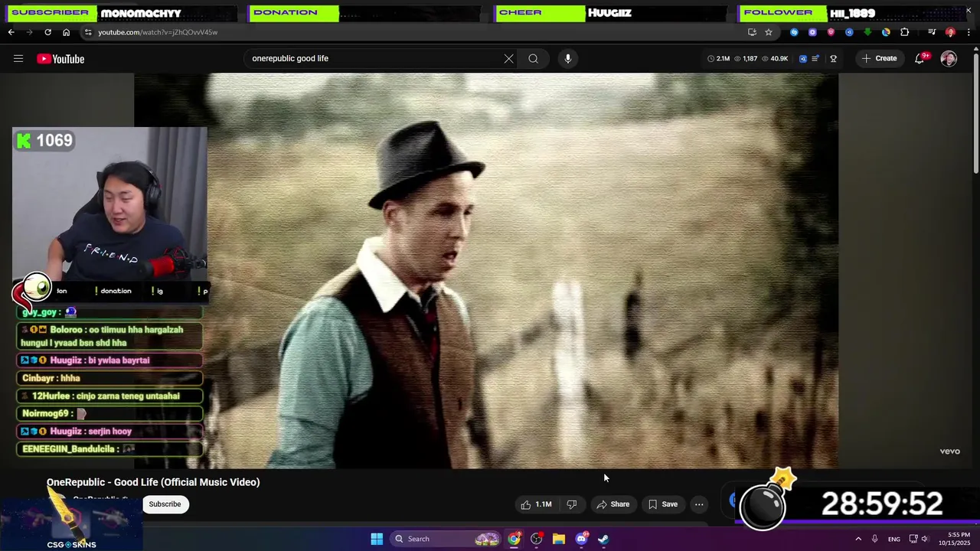Install page as app icon in address bar
980x551 pixels.
[752, 32]
